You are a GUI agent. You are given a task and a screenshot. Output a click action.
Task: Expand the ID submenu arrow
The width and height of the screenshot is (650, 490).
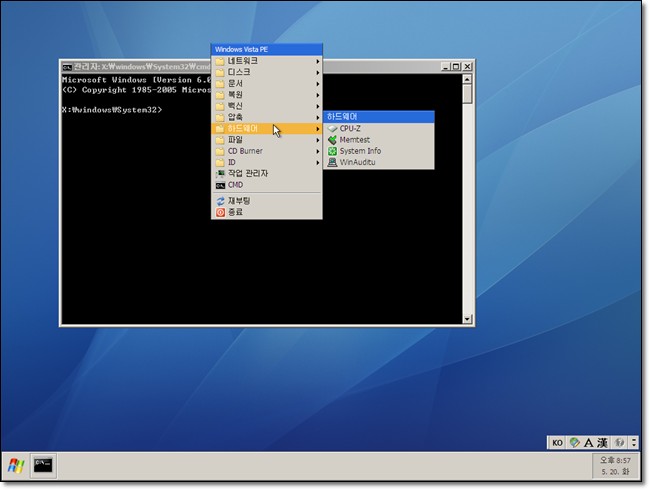point(318,163)
